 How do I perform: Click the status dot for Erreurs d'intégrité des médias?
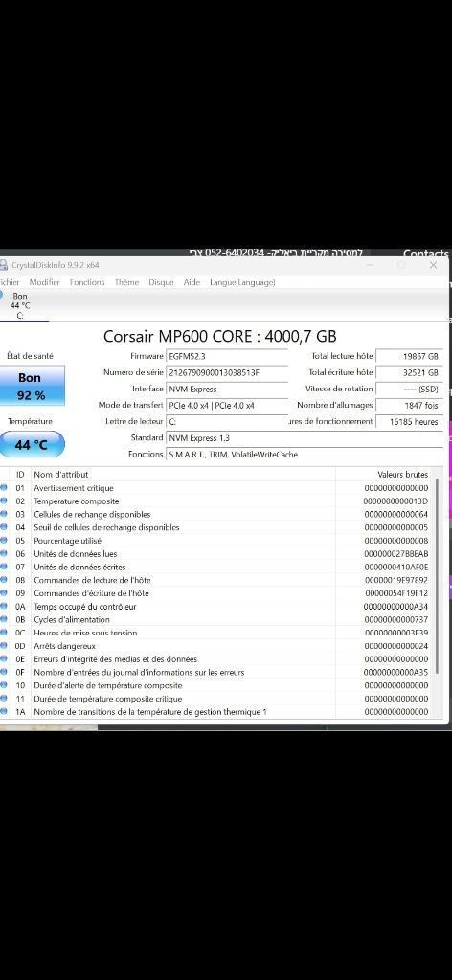(4, 658)
